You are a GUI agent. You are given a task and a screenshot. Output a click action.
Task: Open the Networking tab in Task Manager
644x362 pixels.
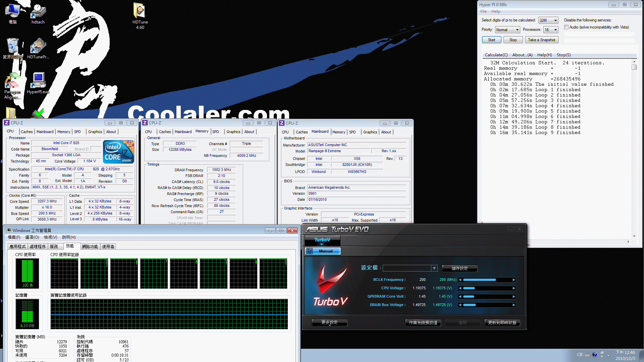[90, 247]
